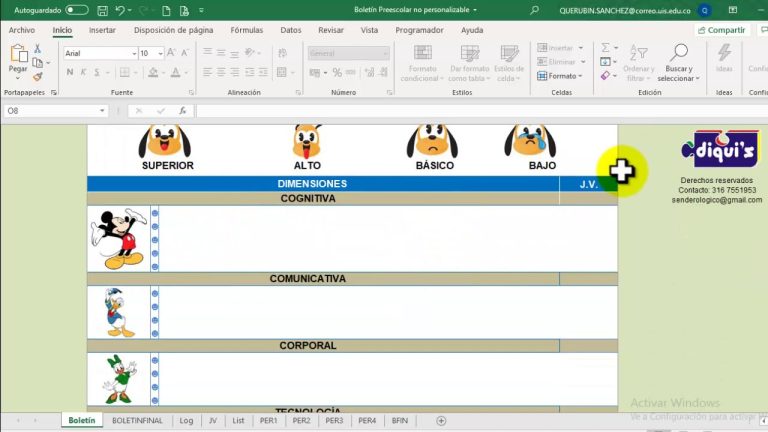768x432 pixels.
Task: Click the Undo arrow icon
Action: pyautogui.click(x=120, y=10)
